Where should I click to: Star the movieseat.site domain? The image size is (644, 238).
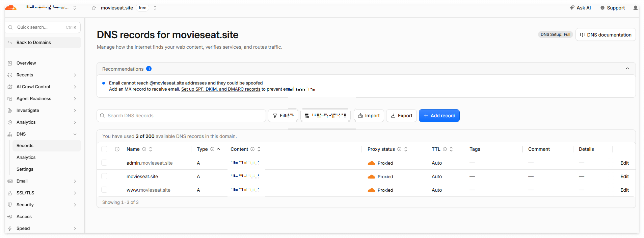tap(94, 8)
